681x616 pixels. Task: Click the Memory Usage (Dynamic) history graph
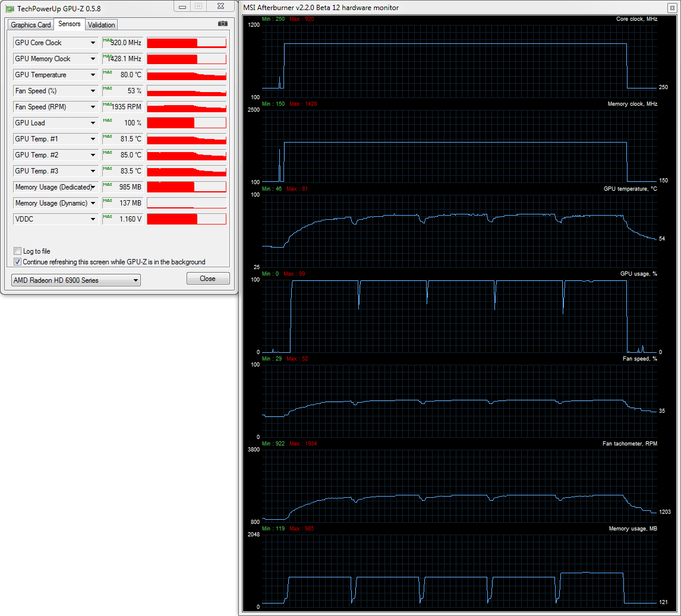click(x=187, y=203)
